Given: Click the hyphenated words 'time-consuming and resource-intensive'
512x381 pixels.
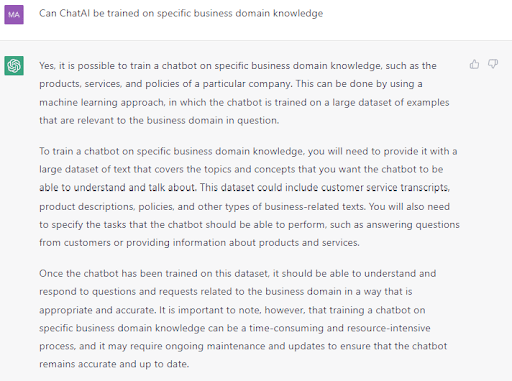Looking at the screenshot, I should [340, 328].
